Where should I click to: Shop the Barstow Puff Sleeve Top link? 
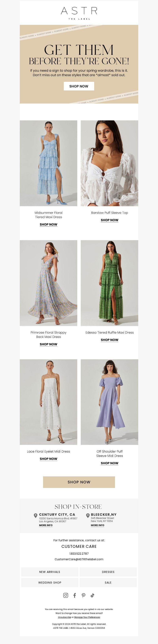tap(109, 220)
